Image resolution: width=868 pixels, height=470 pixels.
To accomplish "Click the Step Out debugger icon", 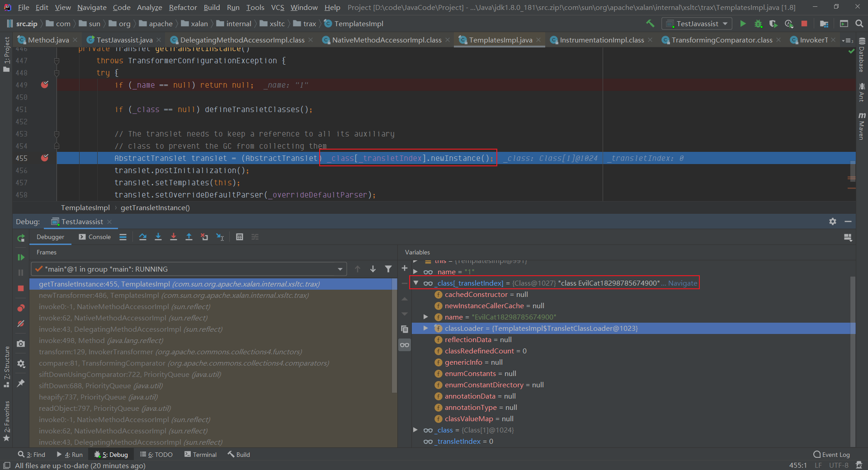I will tap(189, 237).
